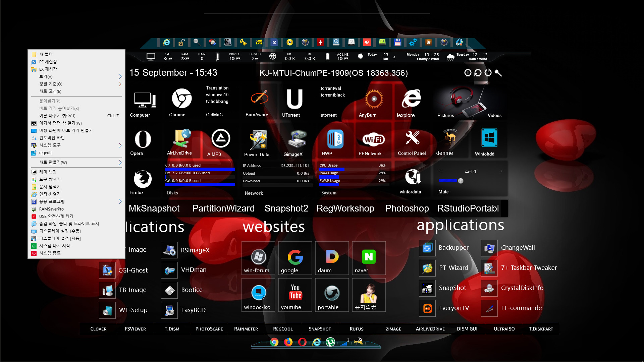Open the Computer desktop launcher
644x362 pixels.
tap(144, 100)
